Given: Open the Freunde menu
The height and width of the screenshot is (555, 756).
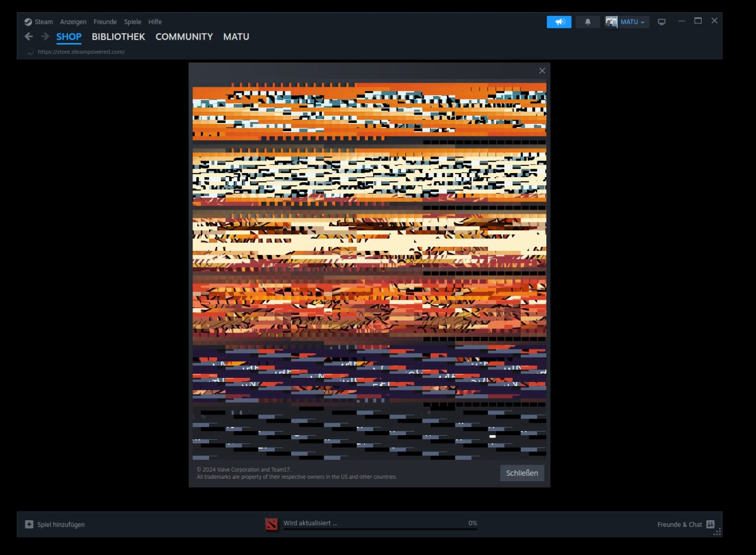Looking at the screenshot, I should coord(105,22).
